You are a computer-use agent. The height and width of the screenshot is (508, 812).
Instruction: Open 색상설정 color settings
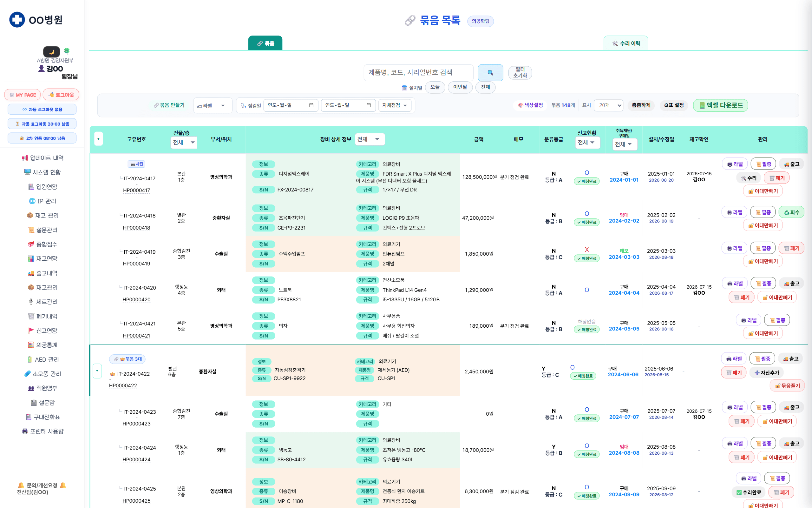[530, 105]
